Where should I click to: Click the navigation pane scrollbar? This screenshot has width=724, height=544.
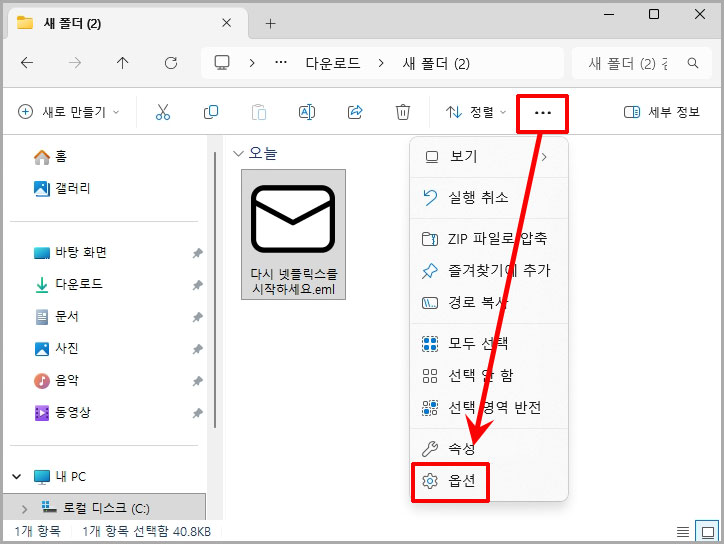coord(215,290)
